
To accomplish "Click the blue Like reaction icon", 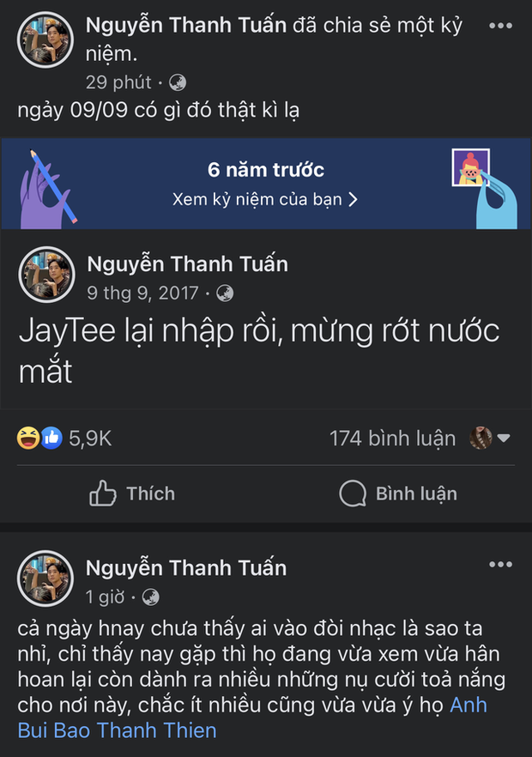I will 51,438.
